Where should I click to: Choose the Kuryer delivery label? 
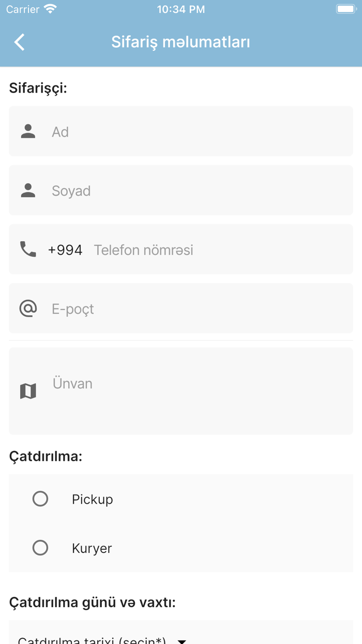pos(92,548)
